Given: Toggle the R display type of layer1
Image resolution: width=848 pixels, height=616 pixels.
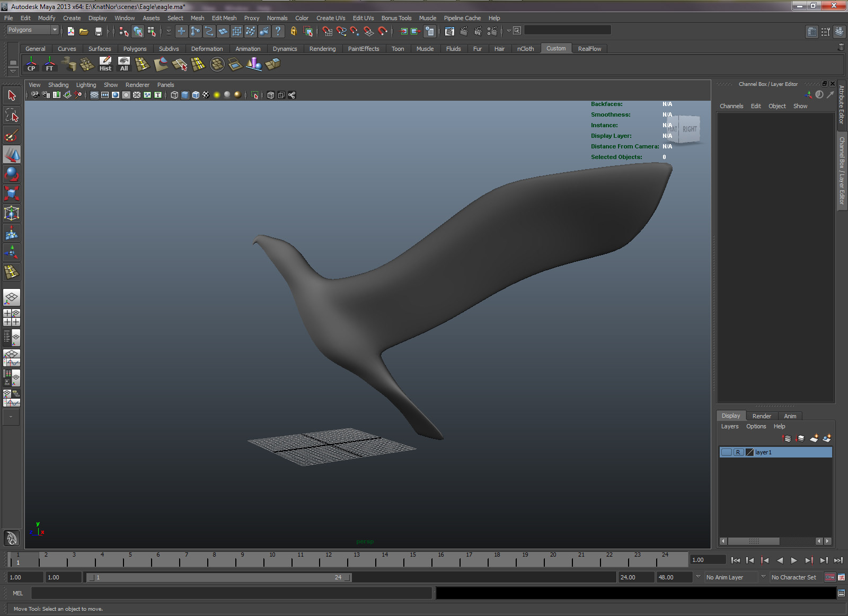Looking at the screenshot, I should 738,452.
